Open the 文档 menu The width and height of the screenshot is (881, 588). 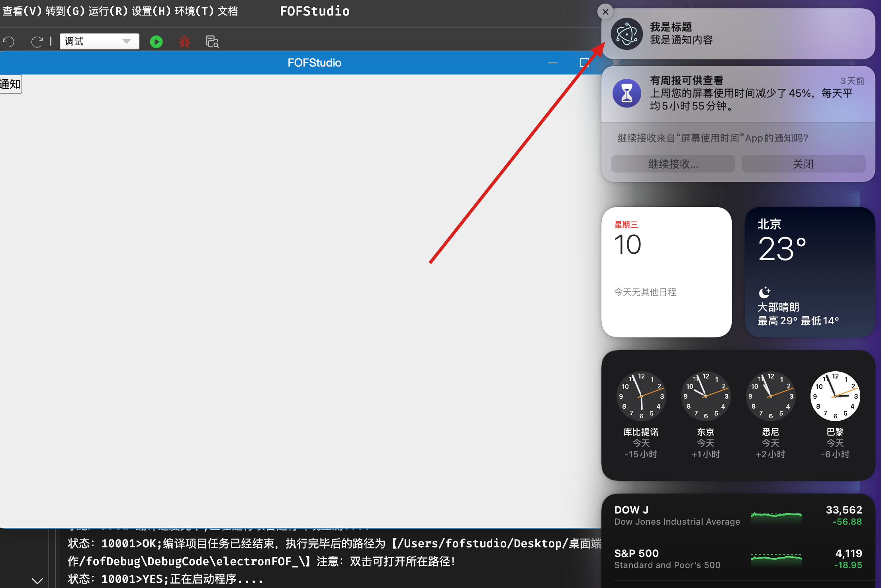click(228, 11)
